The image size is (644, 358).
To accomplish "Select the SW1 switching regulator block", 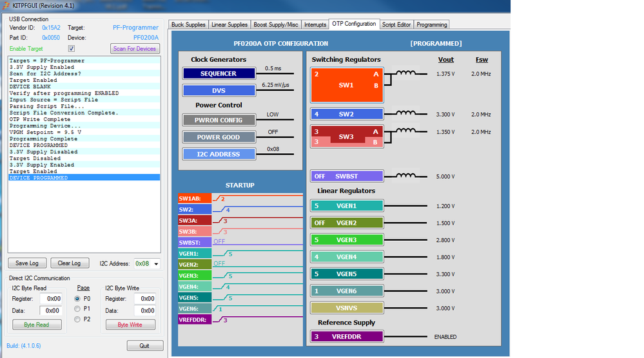I will point(347,85).
